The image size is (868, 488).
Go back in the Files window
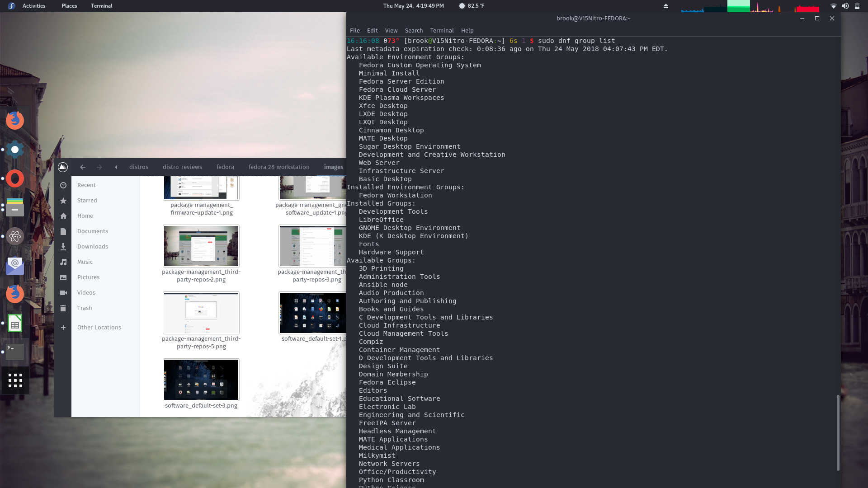pos(83,167)
